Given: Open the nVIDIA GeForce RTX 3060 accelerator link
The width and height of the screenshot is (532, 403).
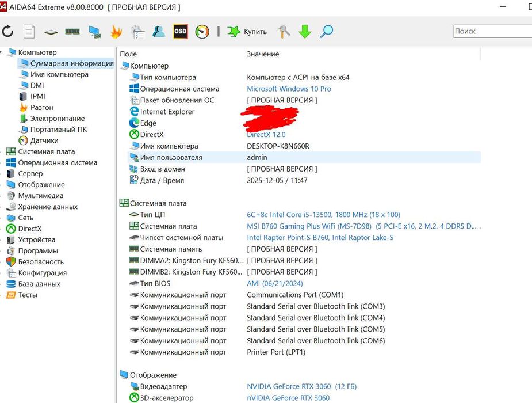Looking at the screenshot, I should 288,398.
